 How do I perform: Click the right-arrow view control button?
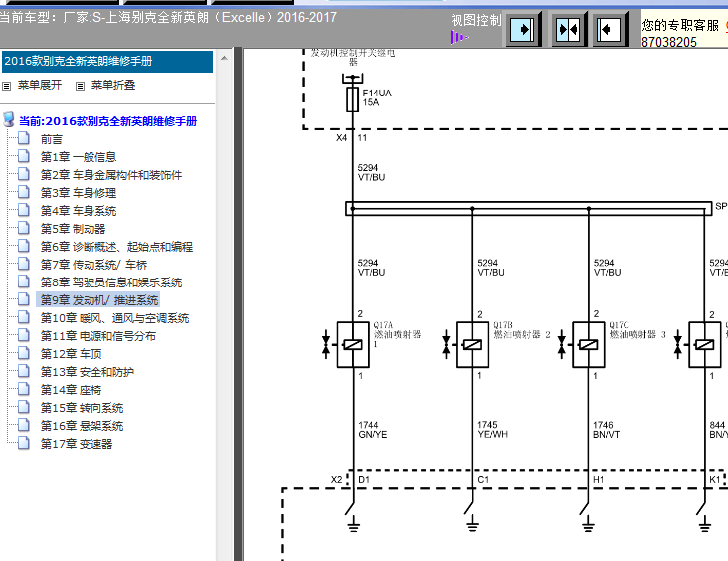[523, 30]
